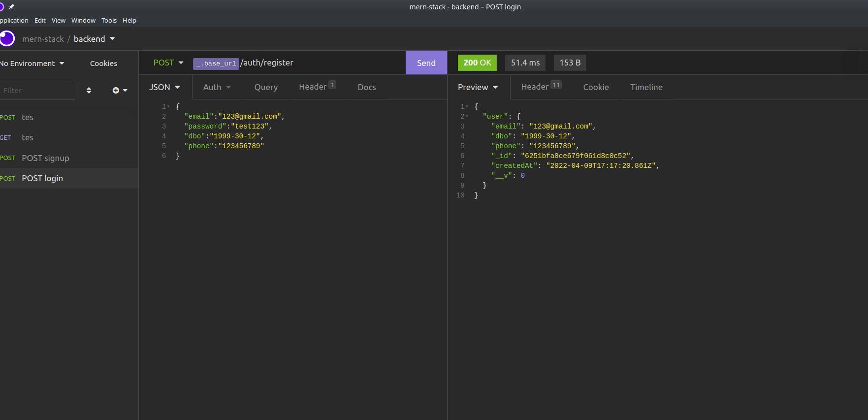Click the "__v": 0 response line

pos(508,175)
